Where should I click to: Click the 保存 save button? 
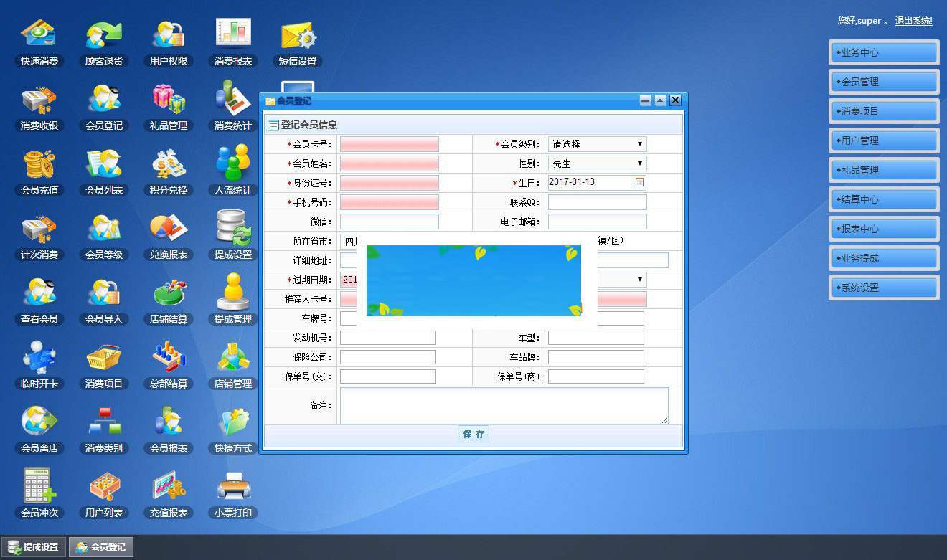click(473, 434)
